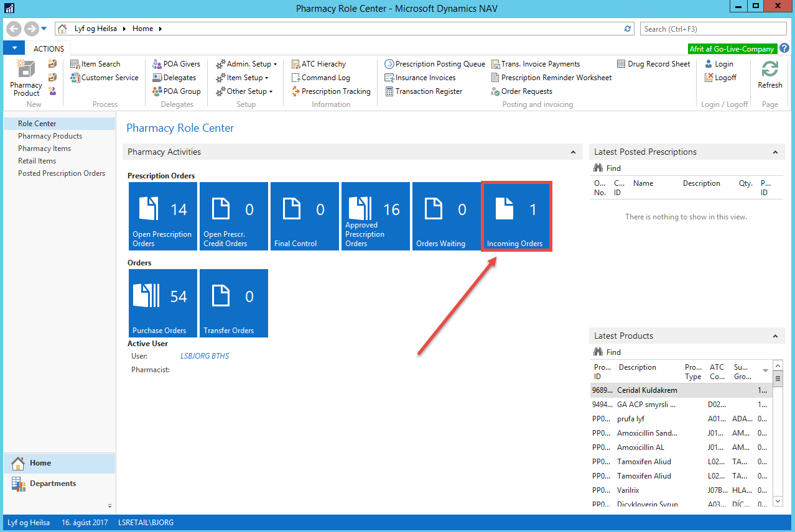The width and height of the screenshot is (795, 532).
Task: Open the Incoming Orders tile
Action: [516, 216]
